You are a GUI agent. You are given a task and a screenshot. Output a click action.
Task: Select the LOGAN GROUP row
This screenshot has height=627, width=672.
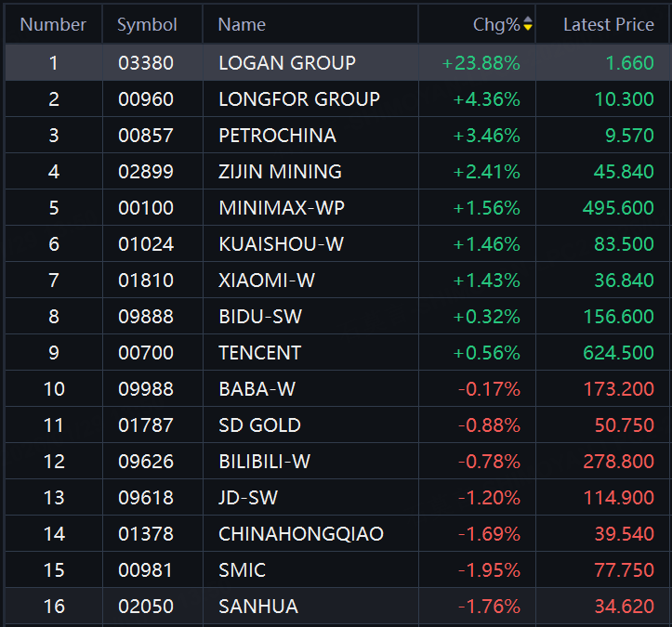(286, 63)
